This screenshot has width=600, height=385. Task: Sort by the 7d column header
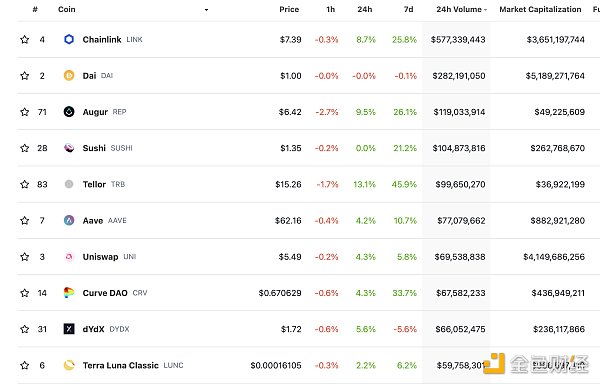tap(408, 9)
